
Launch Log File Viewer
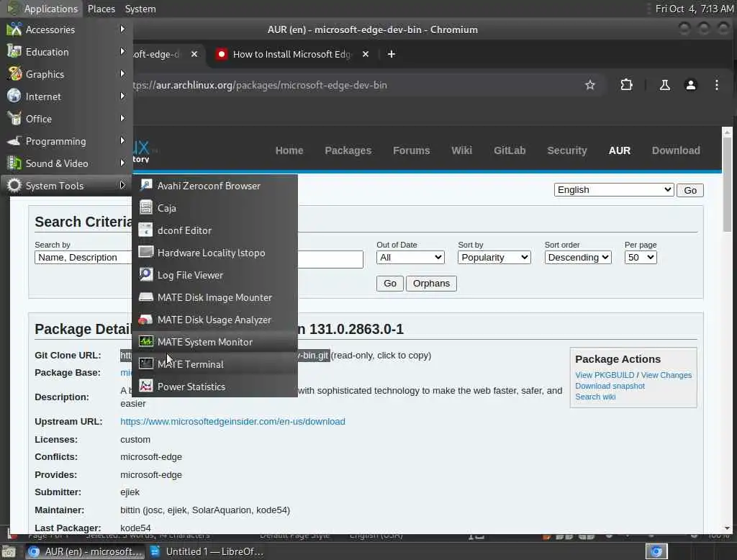tap(214, 275)
